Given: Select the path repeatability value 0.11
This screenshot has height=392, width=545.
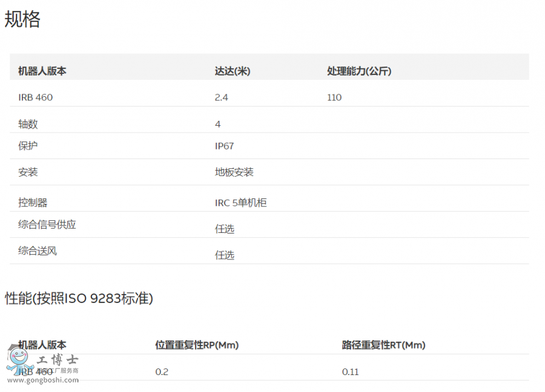Looking at the screenshot, I should tap(351, 372).
